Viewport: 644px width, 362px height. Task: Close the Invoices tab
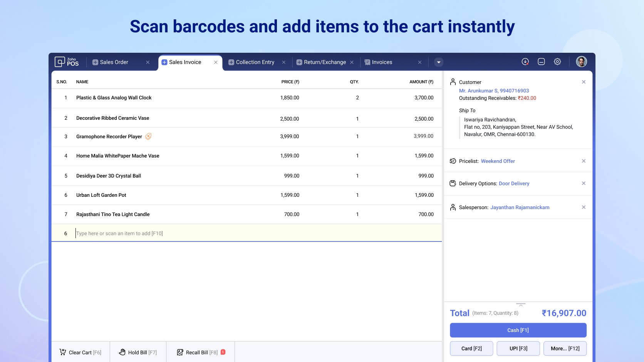pos(420,62)
